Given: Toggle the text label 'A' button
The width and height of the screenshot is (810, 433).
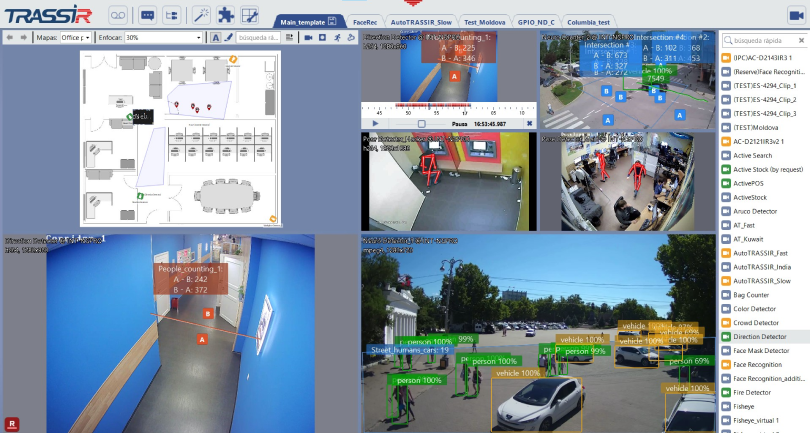Looking at the screenshot, I should (x=216, y=37).
